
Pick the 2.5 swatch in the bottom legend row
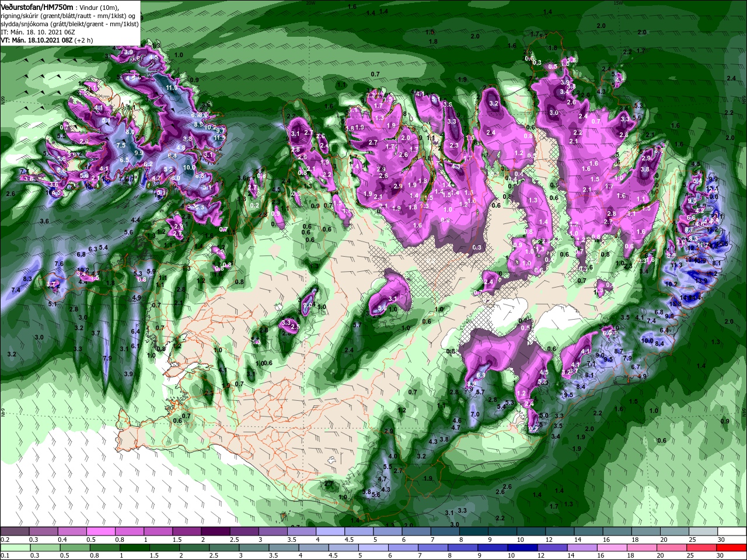click(x=224, y=548)
